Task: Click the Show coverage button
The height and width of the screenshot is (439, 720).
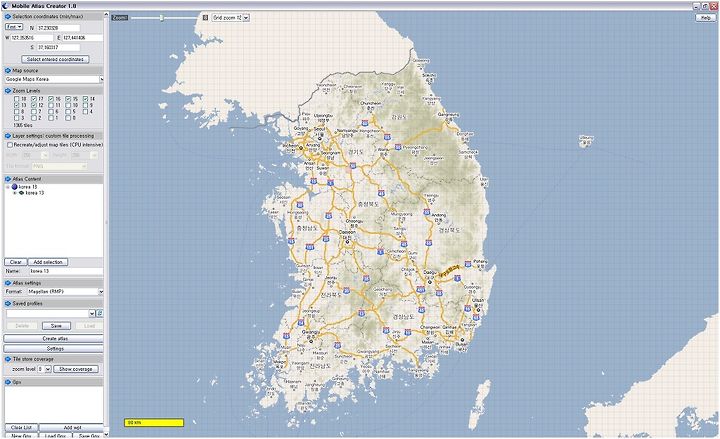Action: 76,369
